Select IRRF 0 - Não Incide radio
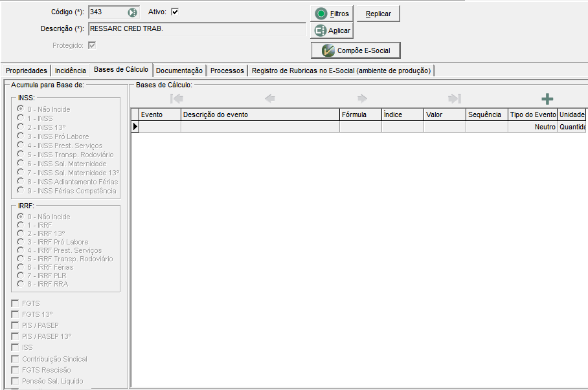This screenshot has height=390, width=588. tap(20, 216)
